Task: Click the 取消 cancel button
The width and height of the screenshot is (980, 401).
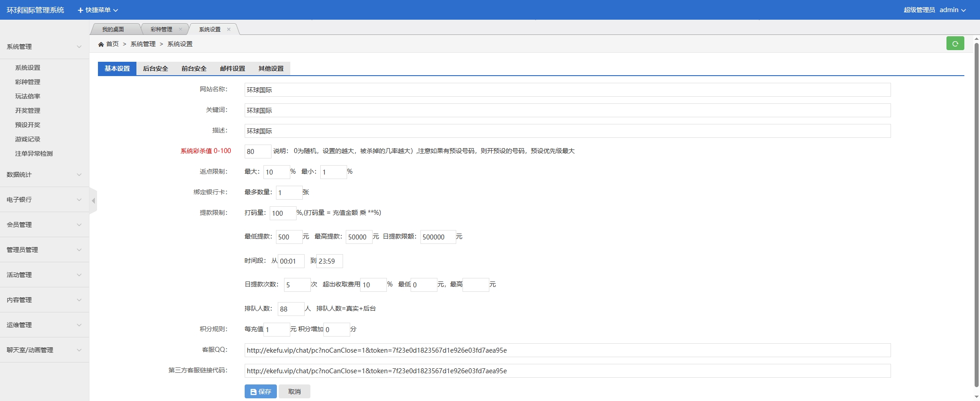Action: pyautogui.click(x=294, y=392)
